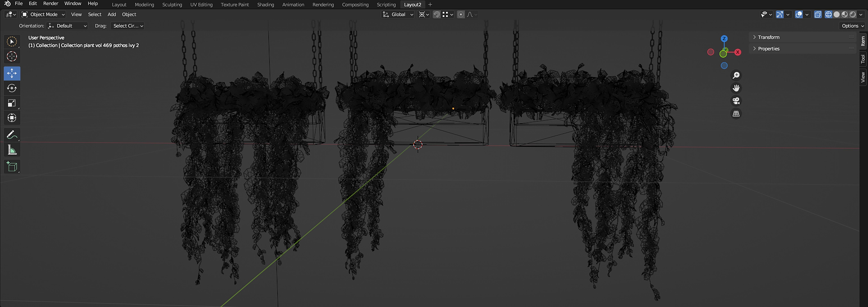Open the editor type selector
The width and height of the screenshot is (868, 307).
(x=11, y=15)
